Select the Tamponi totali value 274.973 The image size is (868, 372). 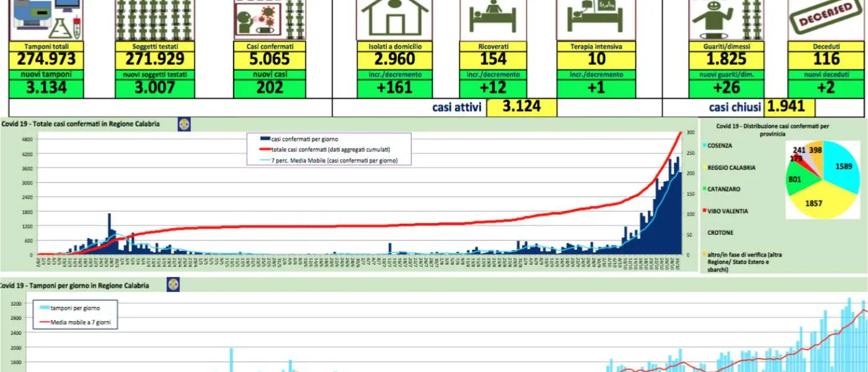click(46, 60)
